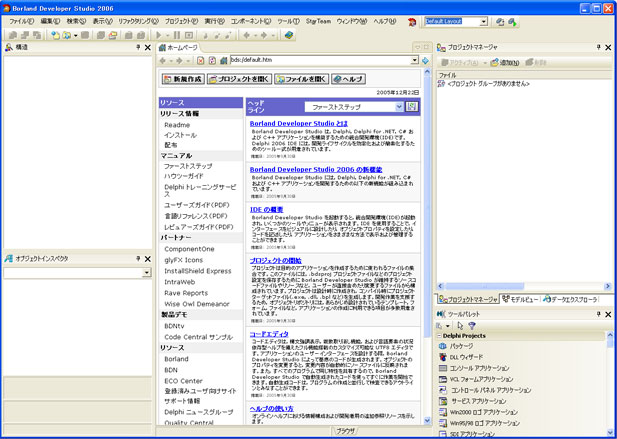
Task: Click the New Items toolbar icon
Action: tap(55, 35)
